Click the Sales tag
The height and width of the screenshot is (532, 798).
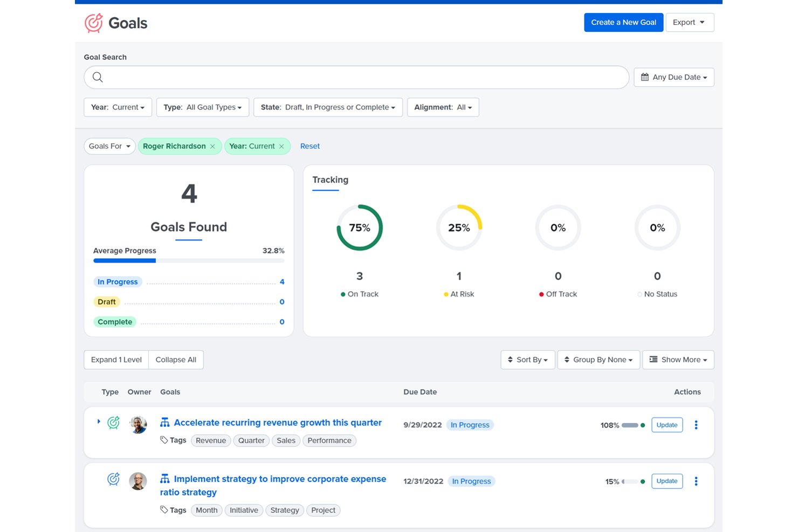click(x=286, y=440)
